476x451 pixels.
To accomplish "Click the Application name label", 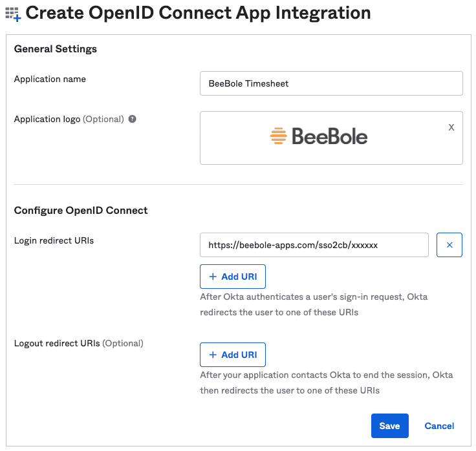I will pos(50,79).
